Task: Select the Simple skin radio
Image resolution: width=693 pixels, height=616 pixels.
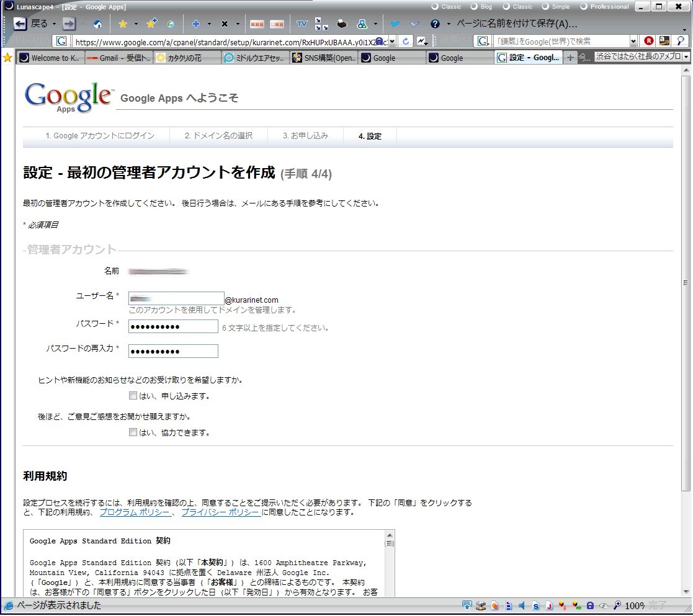Action: [545, 7]
